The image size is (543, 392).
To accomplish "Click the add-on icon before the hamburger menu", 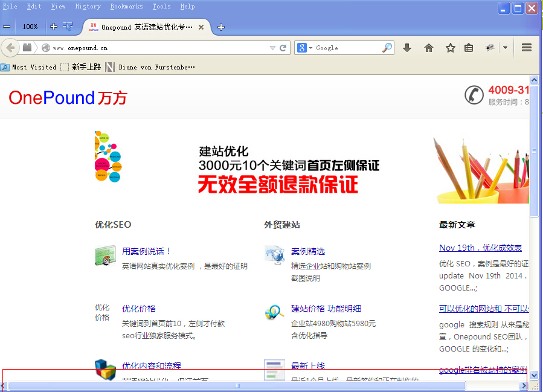I will pos(490,48).
